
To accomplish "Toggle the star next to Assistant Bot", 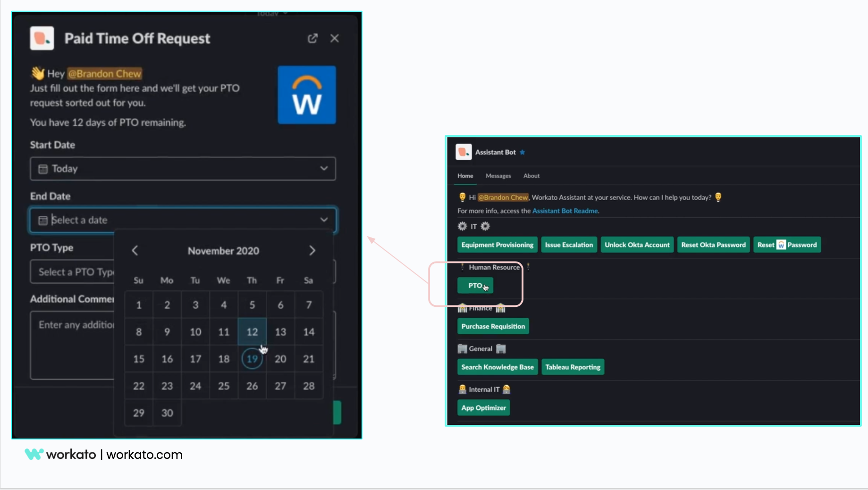I will (522, 152).
